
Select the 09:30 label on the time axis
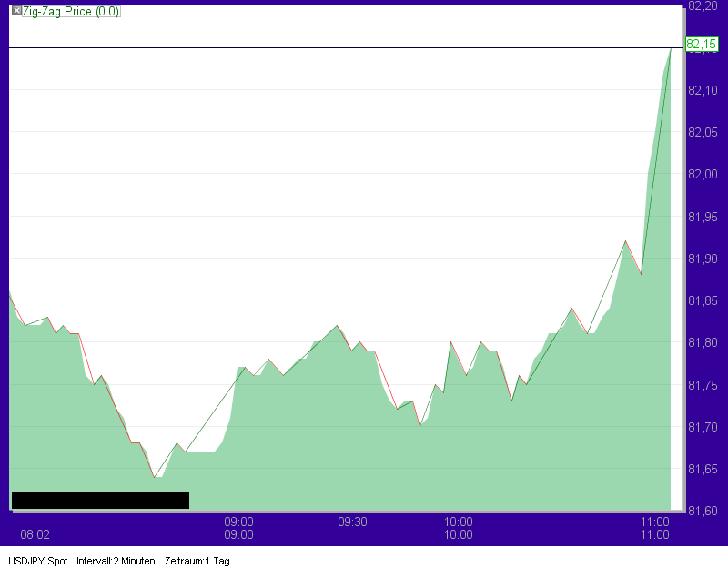353,523
